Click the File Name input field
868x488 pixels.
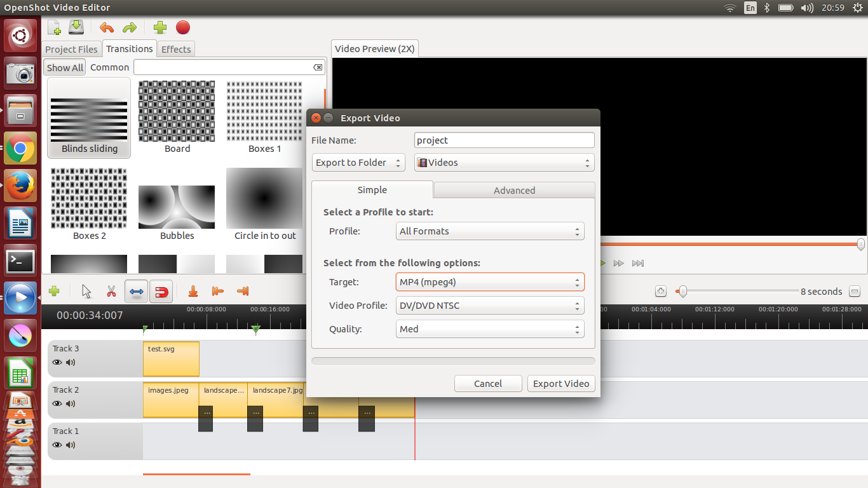tap(505, 140)
